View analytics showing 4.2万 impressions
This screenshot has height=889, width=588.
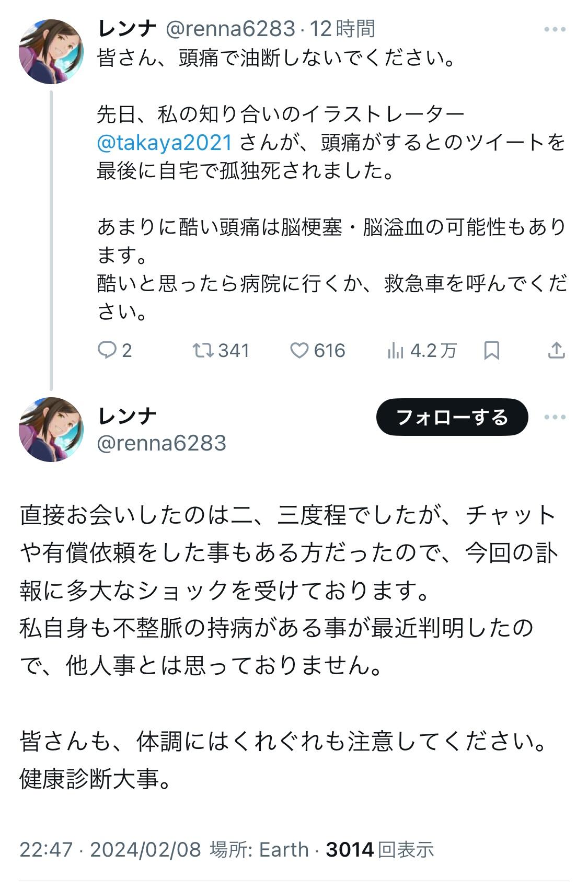pyautogui.click(x=422, y=350)
